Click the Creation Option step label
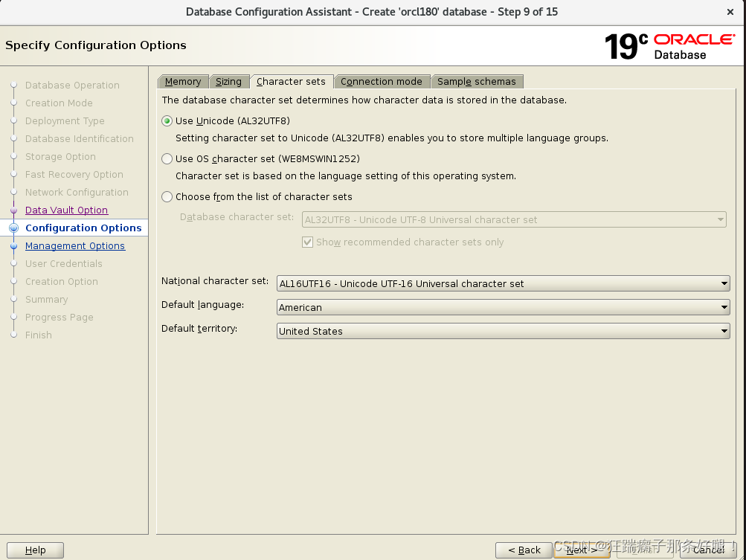This screenshot has height=560, width=746. (x=62, y=282)
